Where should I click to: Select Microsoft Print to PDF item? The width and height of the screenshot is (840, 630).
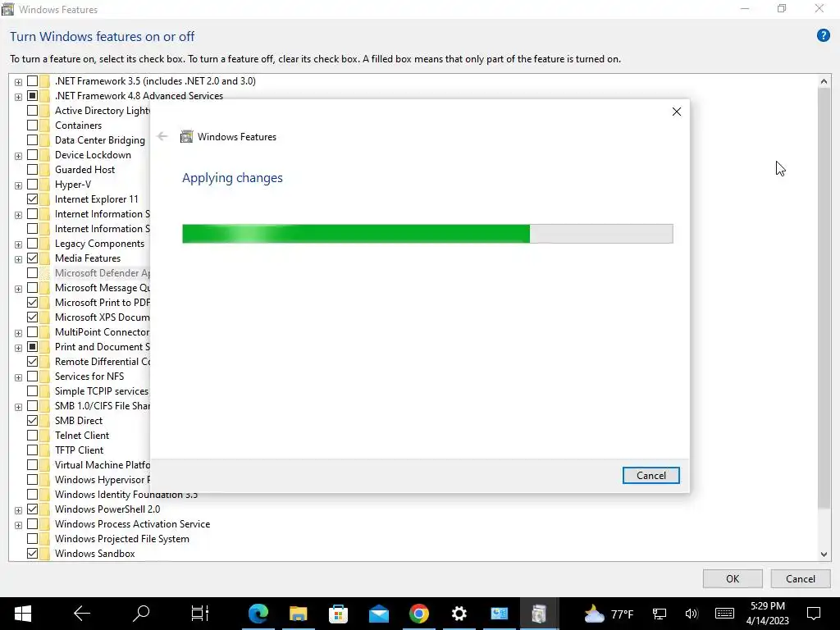[103, 303]
